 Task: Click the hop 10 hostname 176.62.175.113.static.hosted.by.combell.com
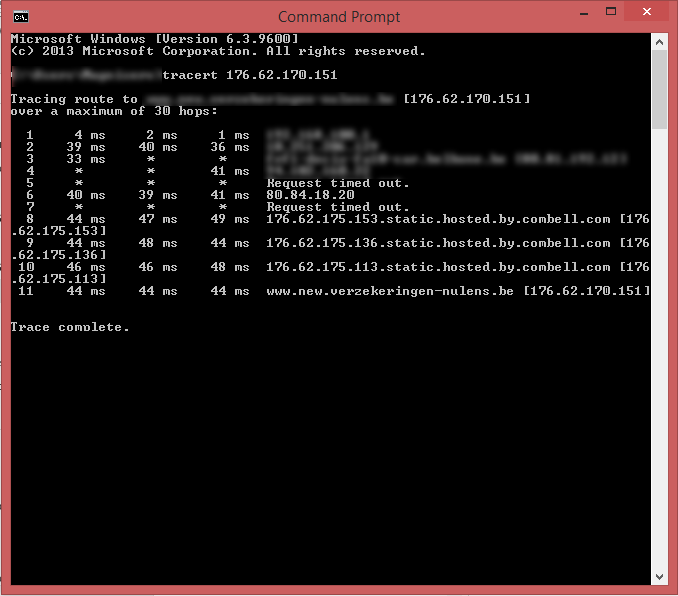437,267
